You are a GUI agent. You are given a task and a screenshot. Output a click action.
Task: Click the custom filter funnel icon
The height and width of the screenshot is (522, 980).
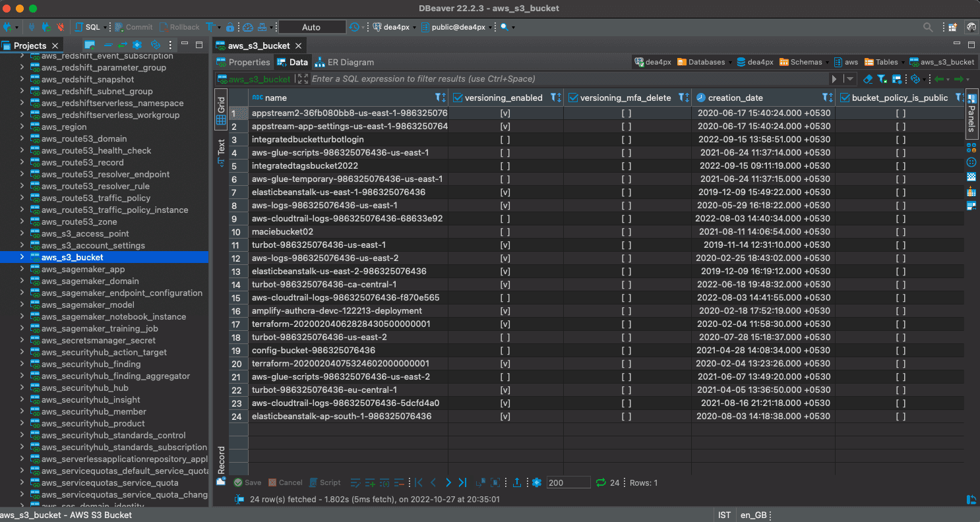(x=882, y=79)
